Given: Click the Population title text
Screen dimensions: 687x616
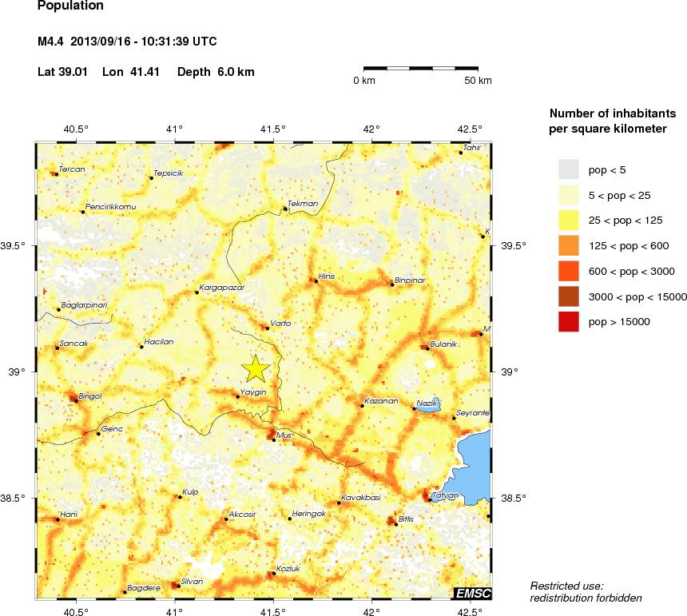Looking at the screenshot, I should point(70,6).
